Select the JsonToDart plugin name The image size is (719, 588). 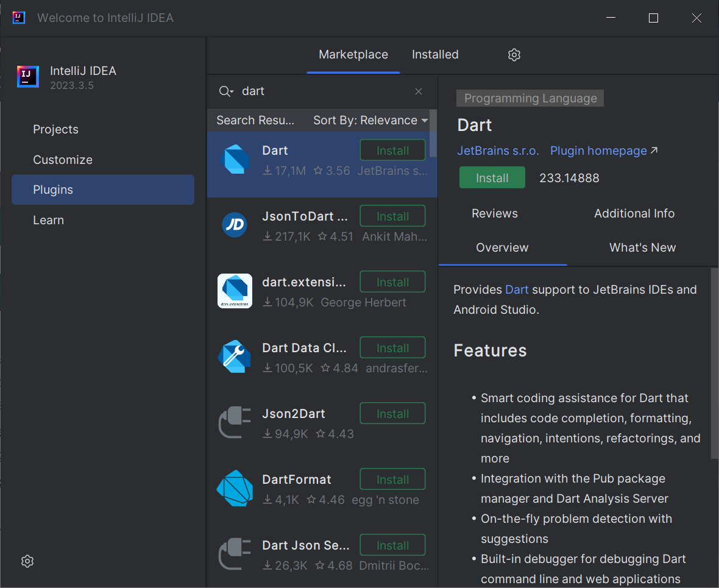pyautogui.click(x=305, y=216)
